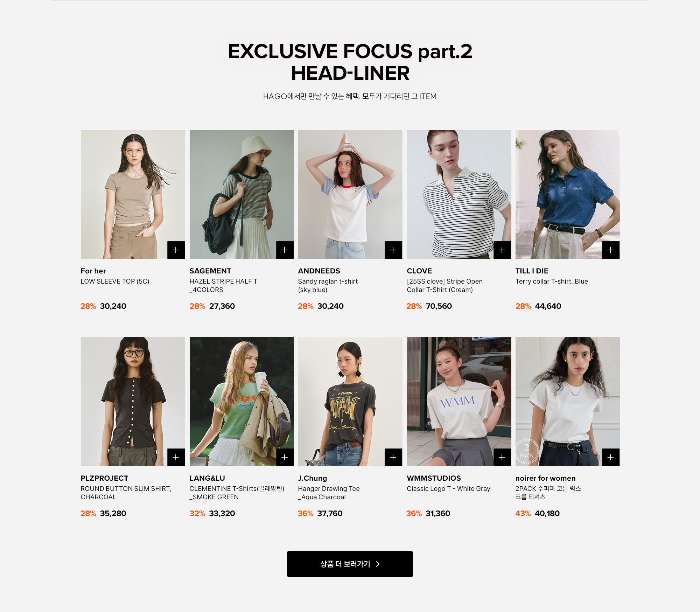Open Sandy raglan t-shirt product title
Viewport: 700px width, 612px height.
pyautogui.click(x=328, y=286)
